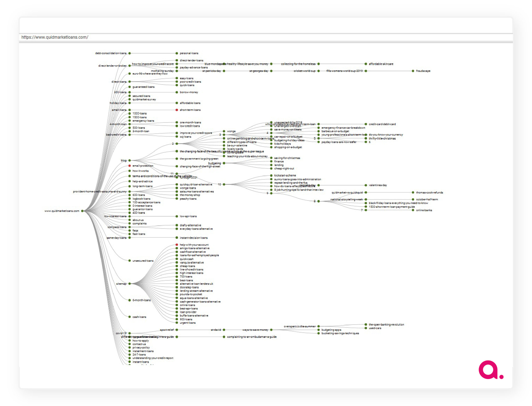Click the the-open-banking-revolution node
The width and height of the screenshot is (532, 406).
[x=366, y=325]
